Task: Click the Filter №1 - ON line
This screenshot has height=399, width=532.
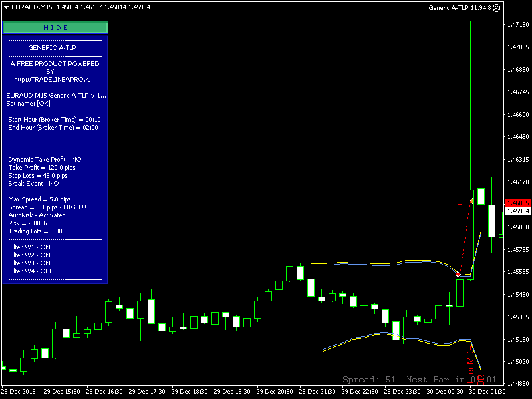Action: (29, 247)
